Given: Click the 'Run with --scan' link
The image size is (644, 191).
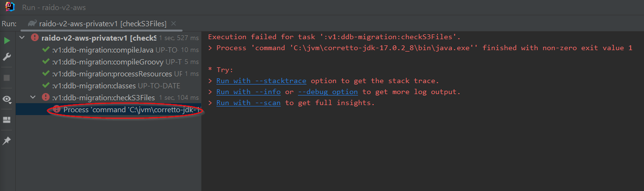Looking at the screenshot, I should pyautogui.click(x=248, y=103).
